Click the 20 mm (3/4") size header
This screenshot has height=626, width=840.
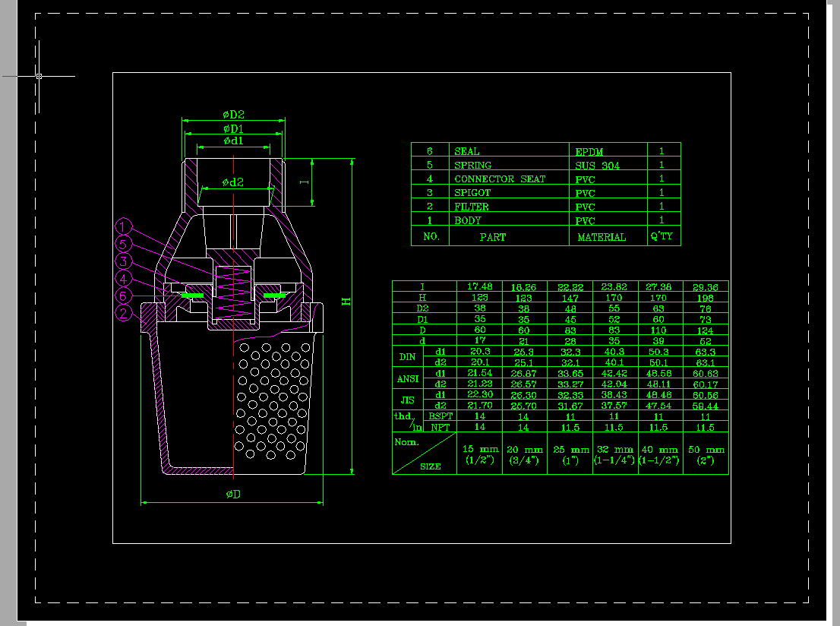[x=525, y=454]
